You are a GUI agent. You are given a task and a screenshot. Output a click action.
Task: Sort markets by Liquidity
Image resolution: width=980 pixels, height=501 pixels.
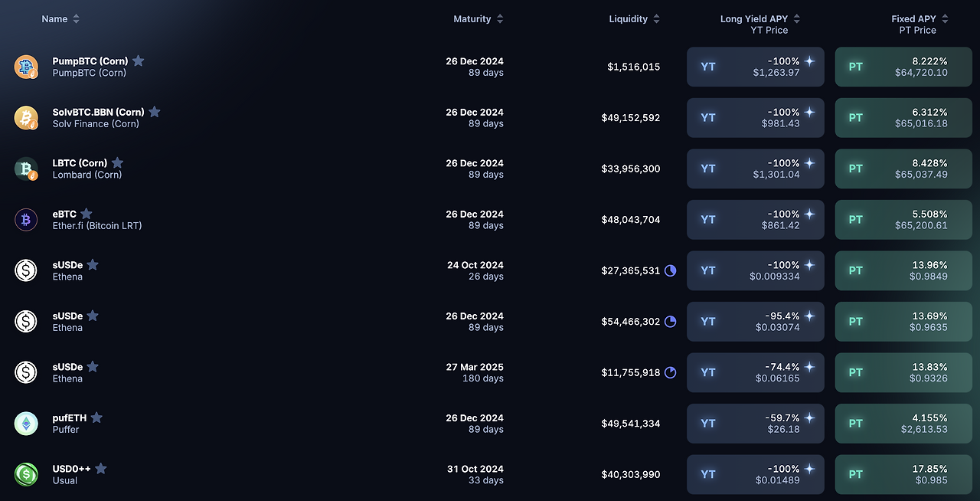(635, 18)
